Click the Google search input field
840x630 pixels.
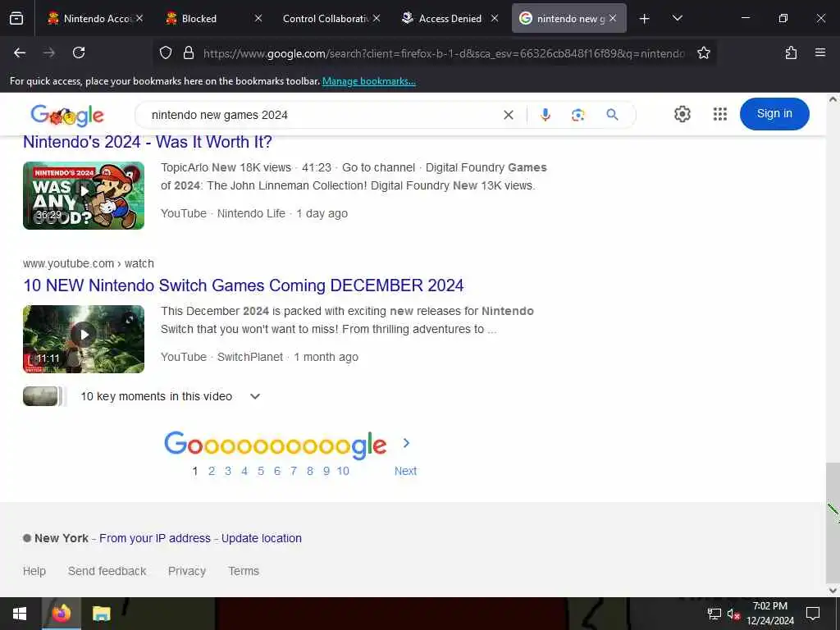click(323, 115)
